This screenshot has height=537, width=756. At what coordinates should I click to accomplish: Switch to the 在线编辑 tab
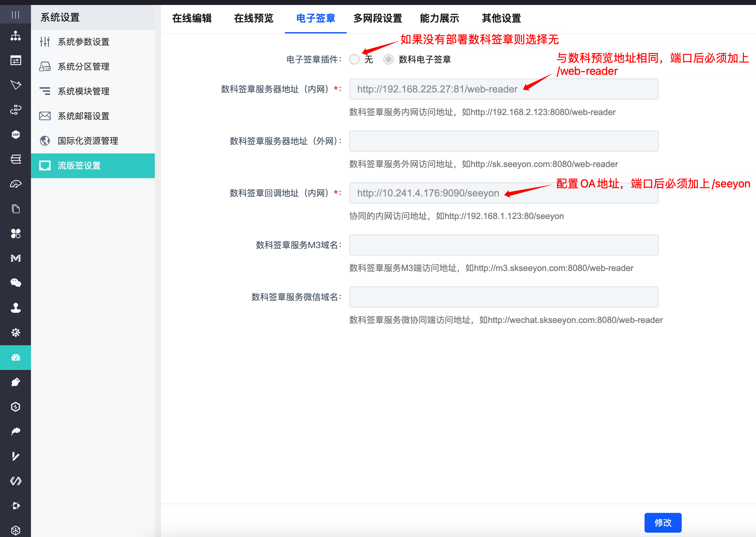coord(192,19)
